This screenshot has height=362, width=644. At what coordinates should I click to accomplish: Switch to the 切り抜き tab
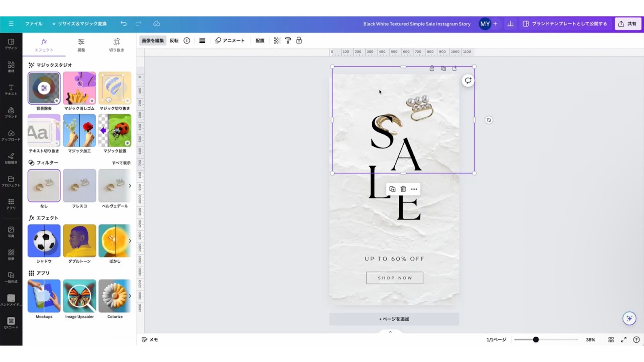tap(116, 45)
